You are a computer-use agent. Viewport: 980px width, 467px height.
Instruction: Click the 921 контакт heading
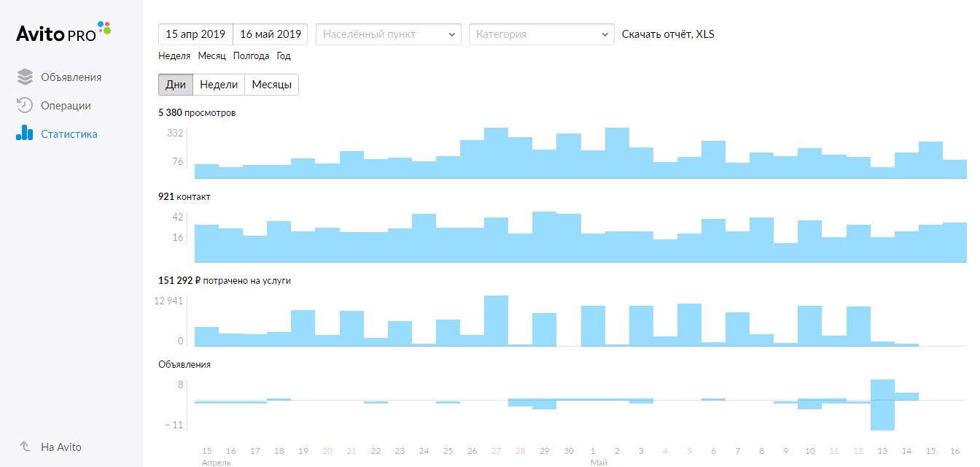tap(184, 197)
